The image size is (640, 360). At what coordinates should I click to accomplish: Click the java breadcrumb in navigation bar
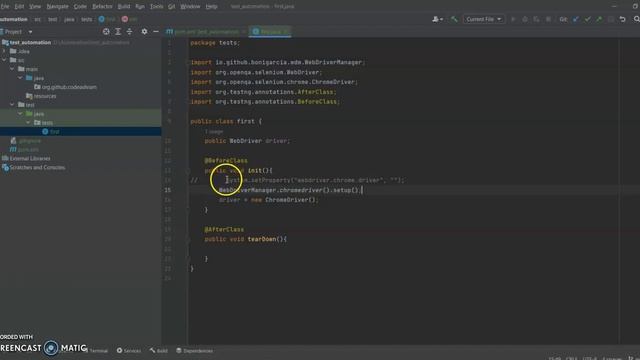(69, 19)
